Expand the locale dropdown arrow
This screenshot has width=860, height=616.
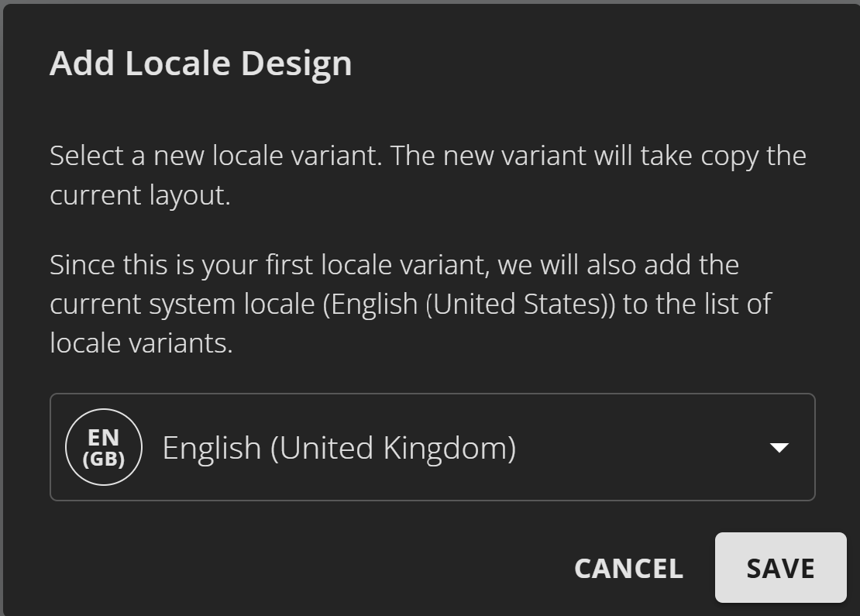(x=779, y=447)
